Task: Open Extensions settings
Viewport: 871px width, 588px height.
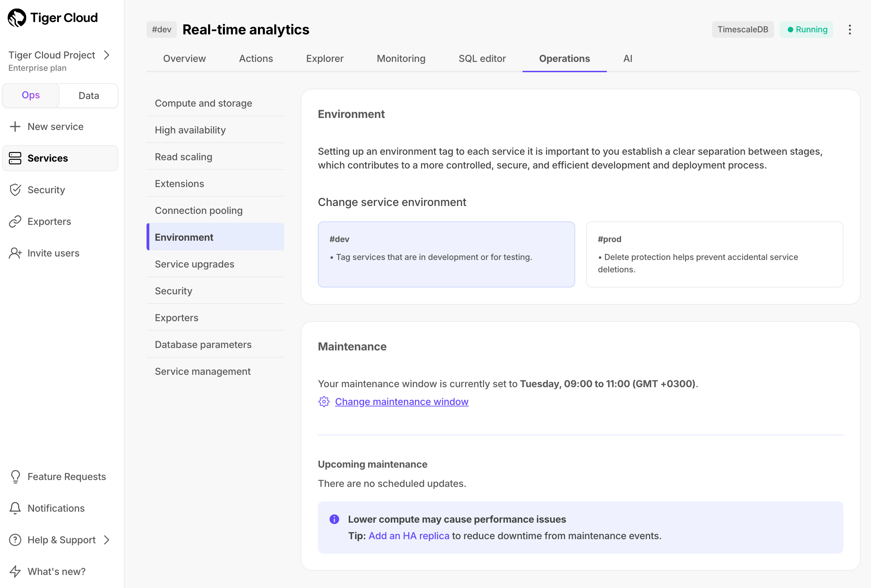Action: 215,184
